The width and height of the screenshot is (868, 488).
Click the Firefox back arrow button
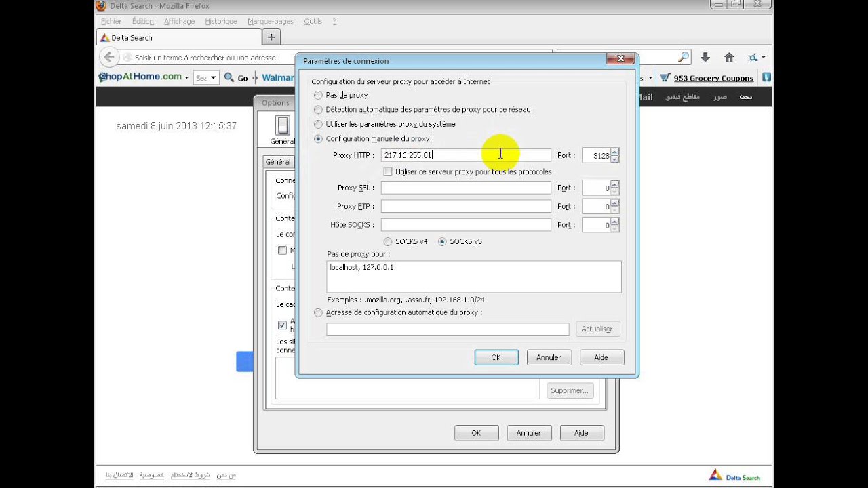pos(108,58)
